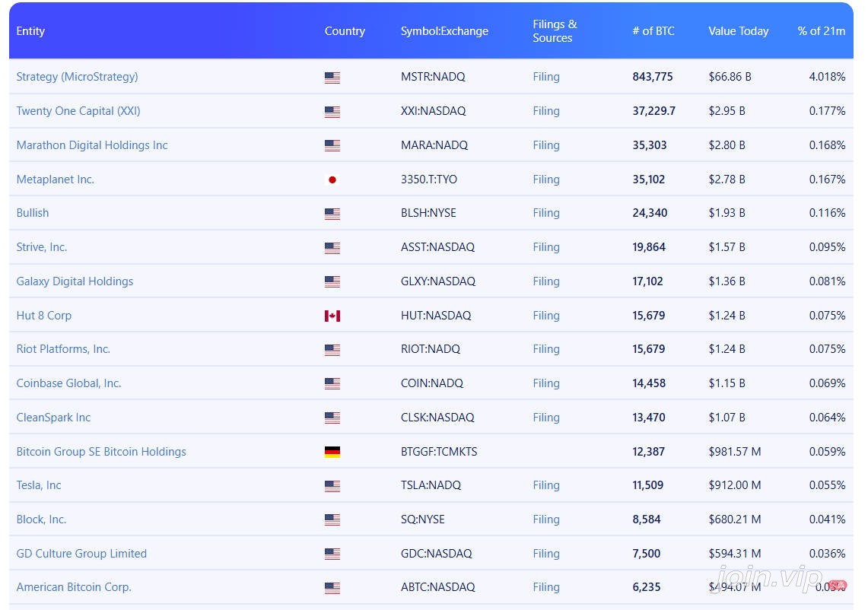Screen dimensions: 868x610
Task: Open Filing link for Riot Platforms
Action: [x=546, y=348]
